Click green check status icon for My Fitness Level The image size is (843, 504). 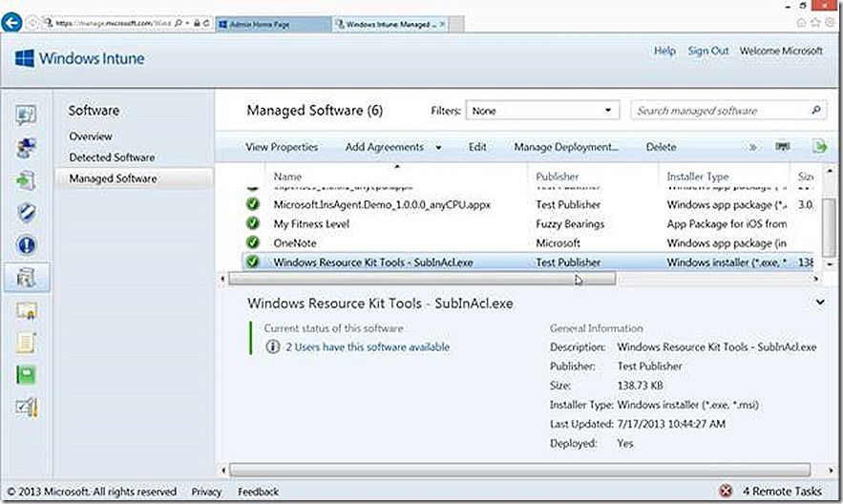click(252, 223)
